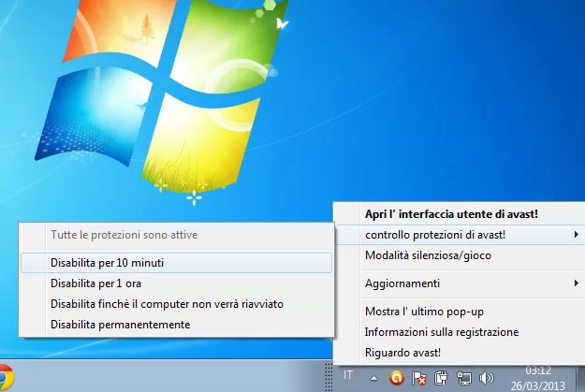The image size is (585, 392).
Task: Toggle Modalità silenziosa/gioco
Action: tap(461, 255)
